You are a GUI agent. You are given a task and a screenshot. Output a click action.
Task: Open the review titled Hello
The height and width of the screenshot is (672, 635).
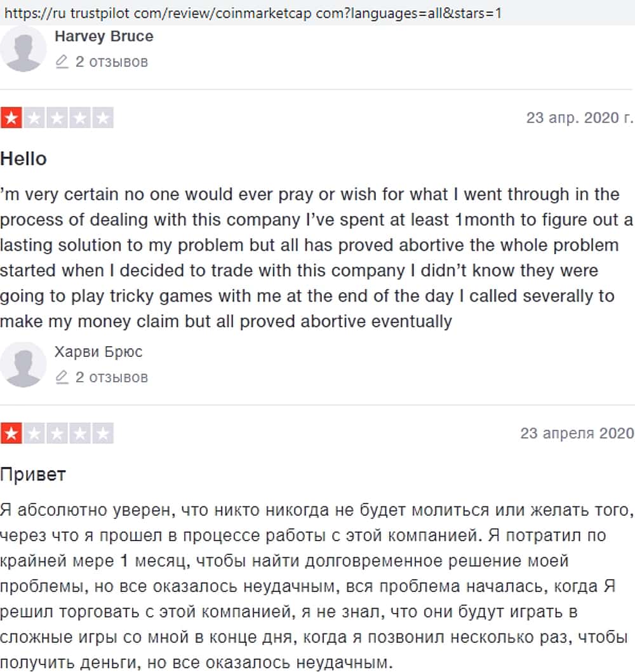point(23,158)
